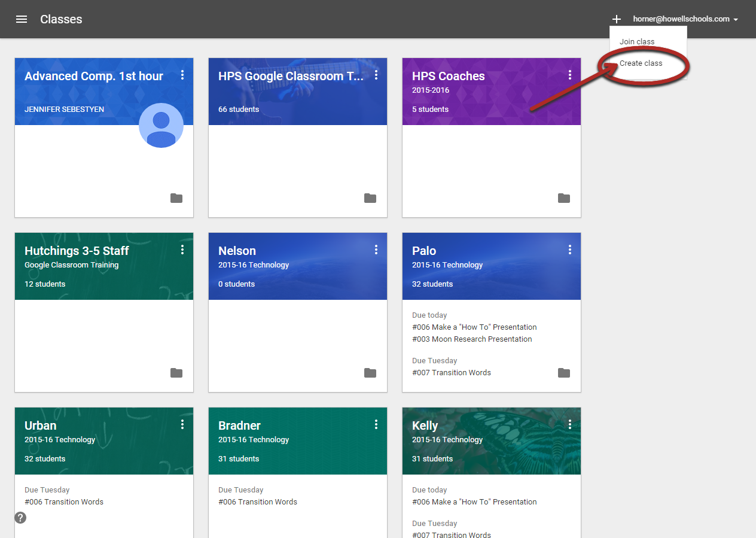Click JENNIFER SEBESTYEN teacher name
The height and width of the screenshot is (538, 756).
point(63,110)
